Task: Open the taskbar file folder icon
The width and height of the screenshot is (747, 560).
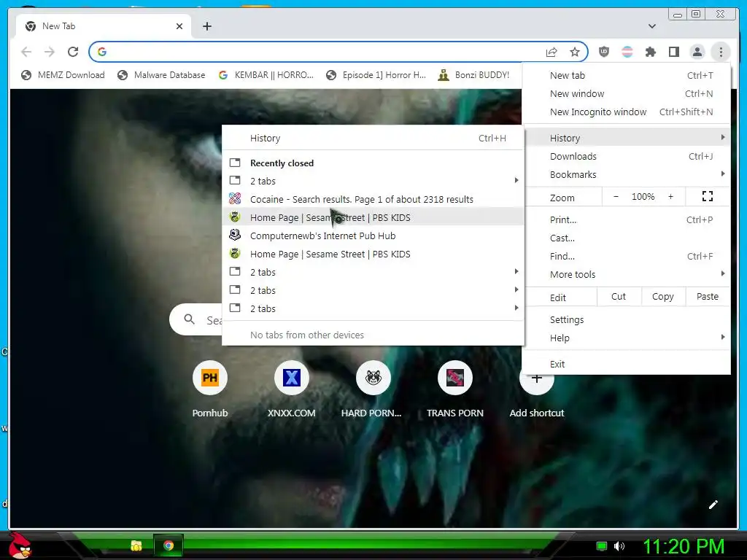Action: [136, 545]
